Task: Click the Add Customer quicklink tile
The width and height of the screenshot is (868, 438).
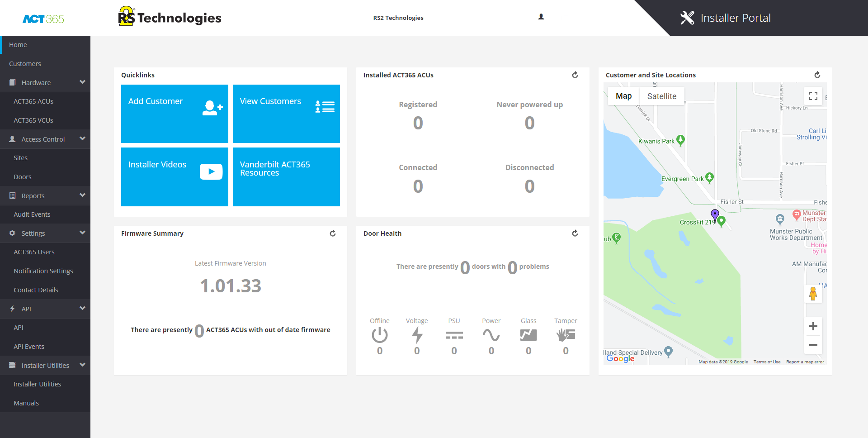Action: pyautogui.click(x=175, y=114)
